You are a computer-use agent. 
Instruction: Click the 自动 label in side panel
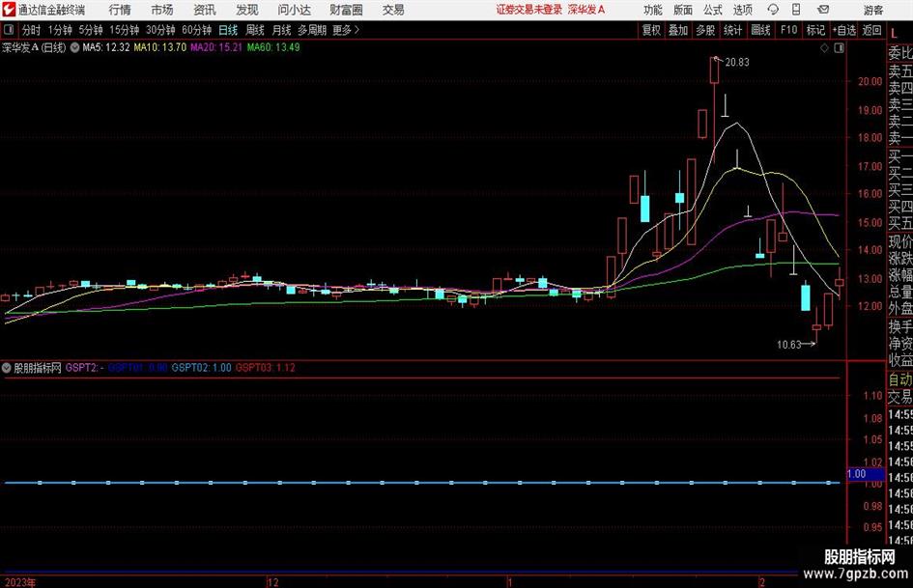click(900, 380)
